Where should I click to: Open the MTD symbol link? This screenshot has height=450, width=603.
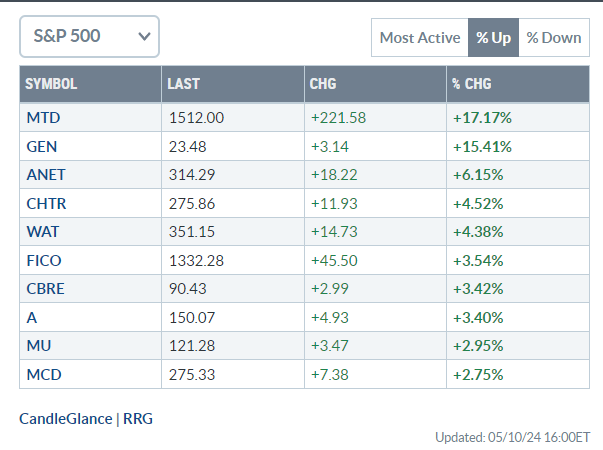point(43,117)
